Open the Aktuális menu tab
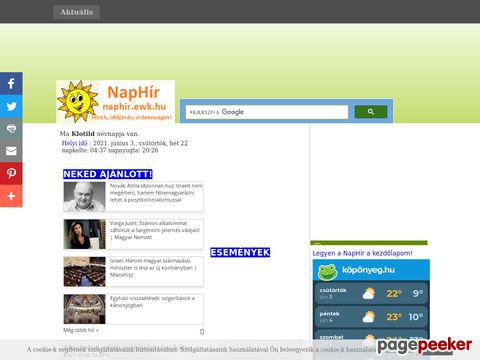This screenshot has width=480, height=360. [x=77, y=12]
